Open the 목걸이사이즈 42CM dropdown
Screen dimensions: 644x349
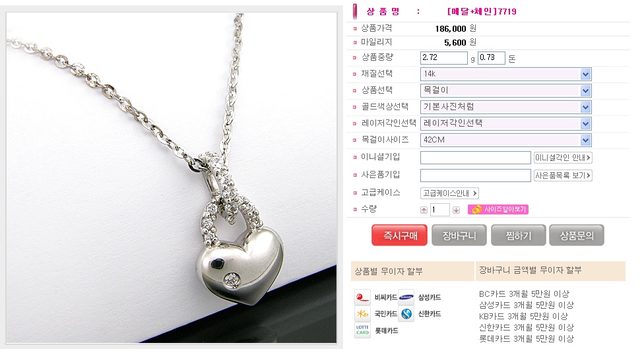[505, 140]
